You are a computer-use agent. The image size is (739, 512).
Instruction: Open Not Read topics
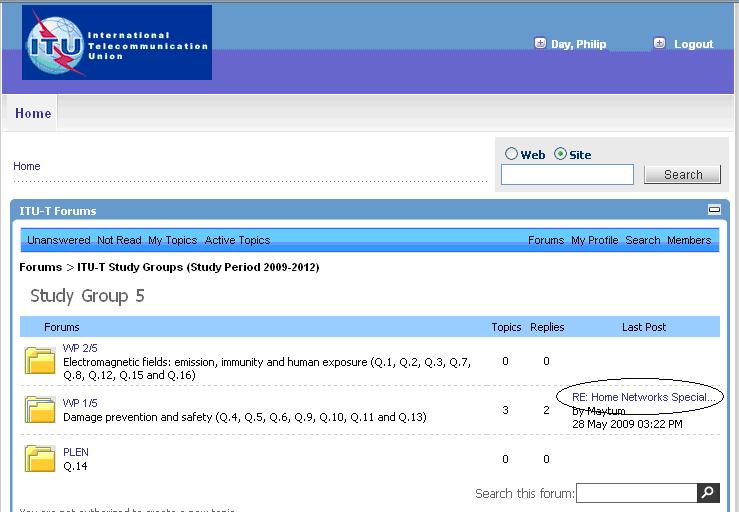[119, 240]
